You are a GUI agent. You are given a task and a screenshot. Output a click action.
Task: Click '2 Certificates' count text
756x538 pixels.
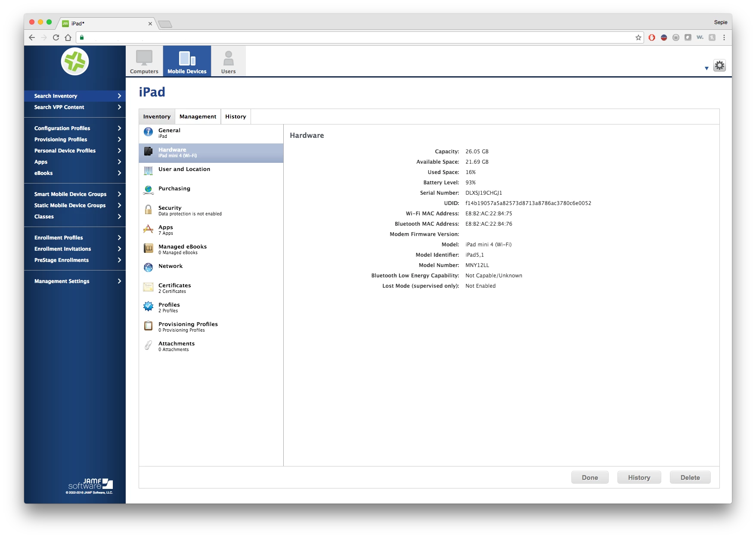[172, 292]
